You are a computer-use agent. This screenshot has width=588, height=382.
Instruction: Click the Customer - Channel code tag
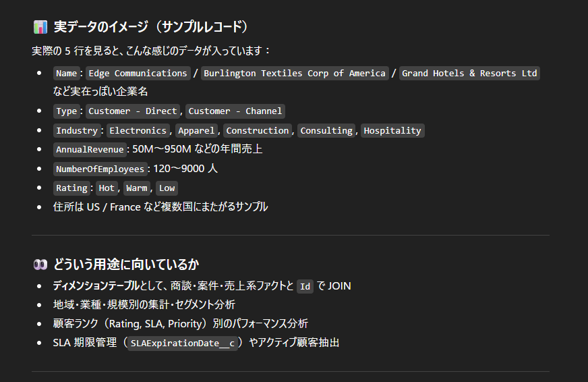(235, 111)
